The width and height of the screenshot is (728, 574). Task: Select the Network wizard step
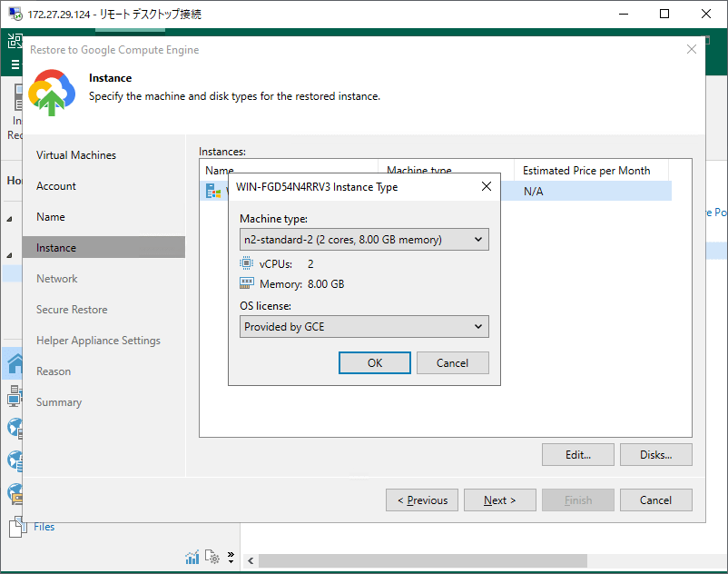[57, 279]
